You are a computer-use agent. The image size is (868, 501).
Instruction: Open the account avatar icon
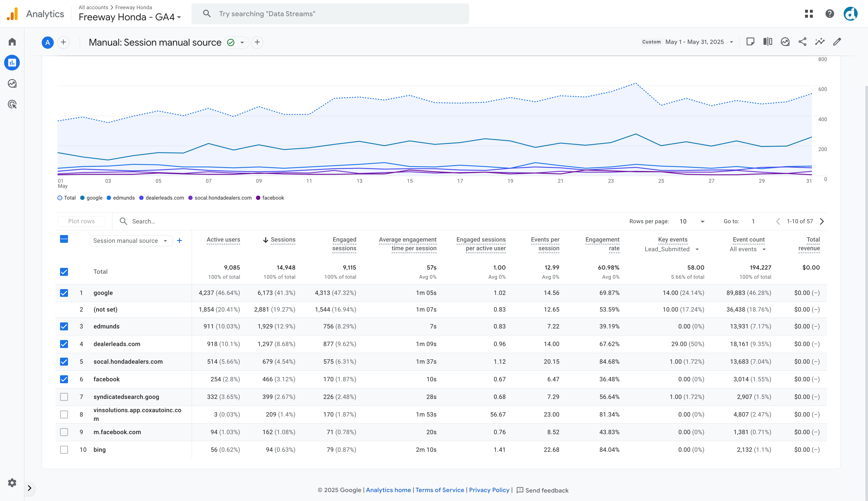point(850,14)
